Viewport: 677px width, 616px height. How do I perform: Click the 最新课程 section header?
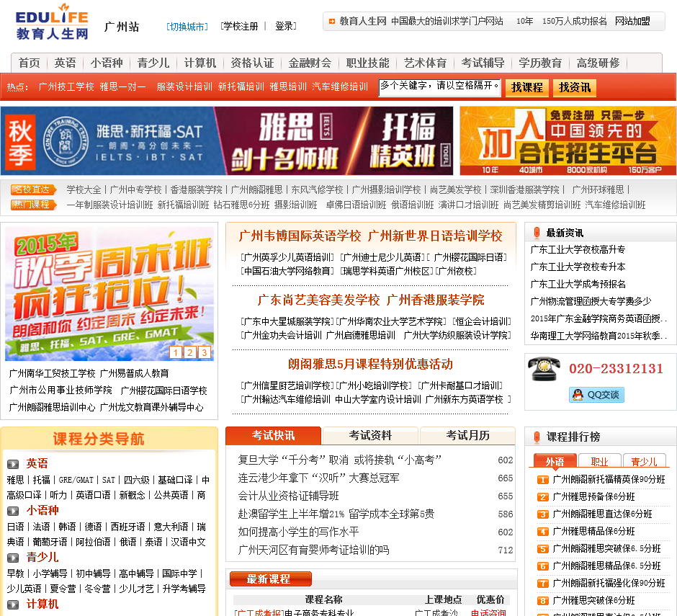pos(270,579)
